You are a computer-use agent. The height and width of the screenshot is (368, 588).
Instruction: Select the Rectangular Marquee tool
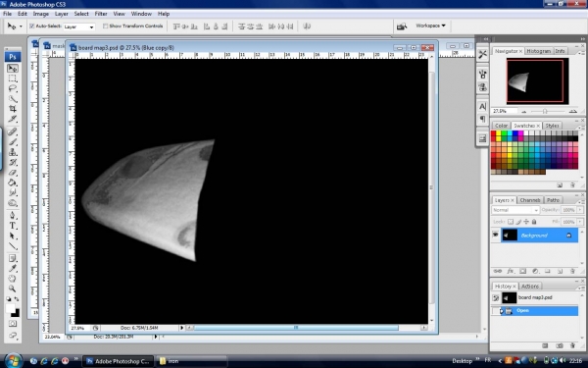(x=13, y=79)
